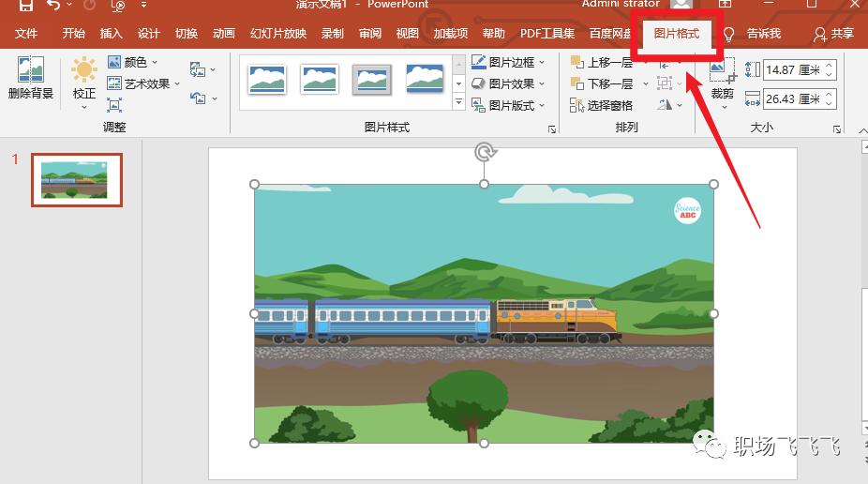
Task: Open the 校正 (Corrections) brightness tool
Action: (x=84, y=72)
